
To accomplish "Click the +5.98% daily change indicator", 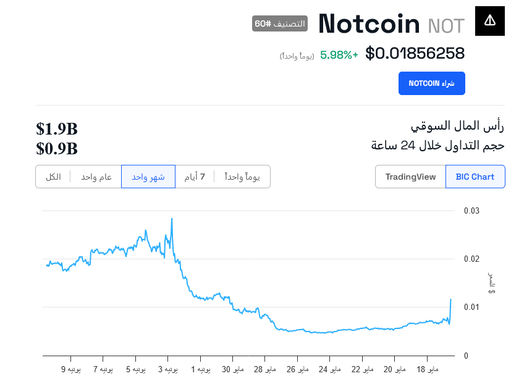I will pos(339,55).
